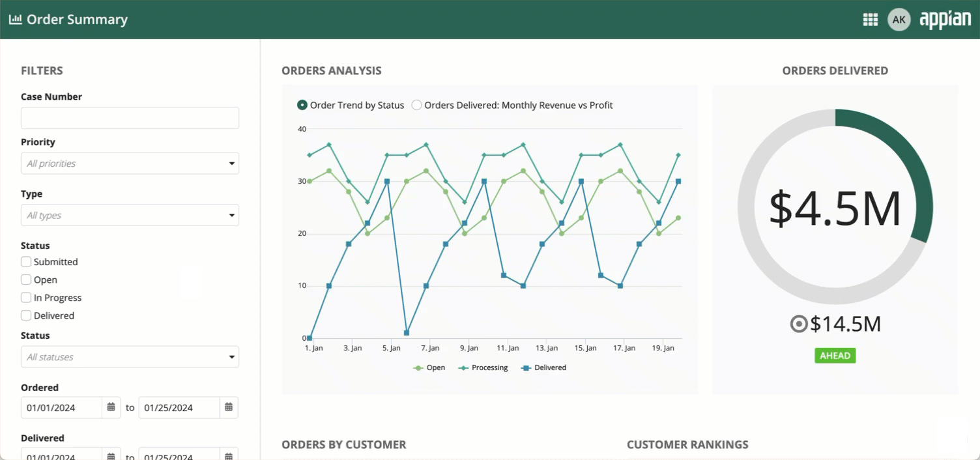Toggle the Processing series legend marker

click(463, 368)
